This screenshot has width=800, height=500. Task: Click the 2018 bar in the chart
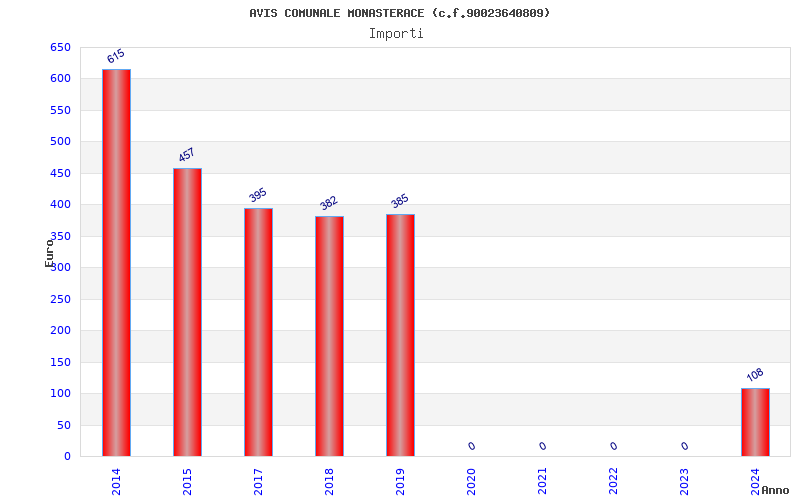coord(329,336)
